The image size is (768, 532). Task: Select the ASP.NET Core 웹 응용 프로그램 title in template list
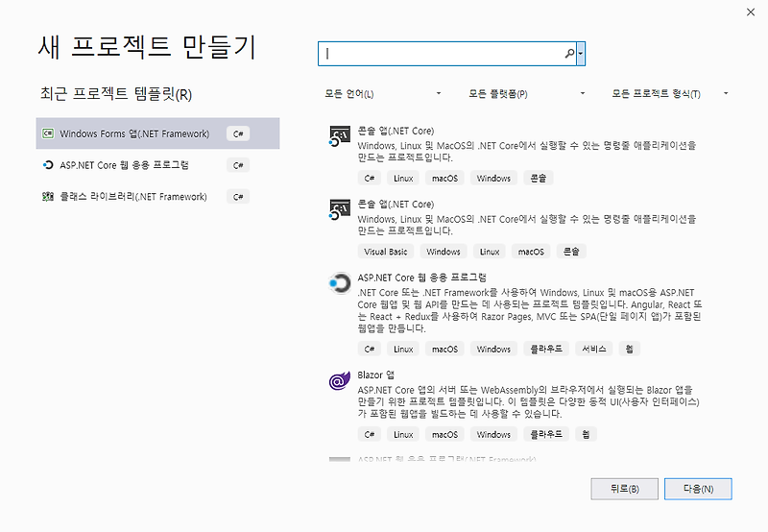(x=421, y=278)
